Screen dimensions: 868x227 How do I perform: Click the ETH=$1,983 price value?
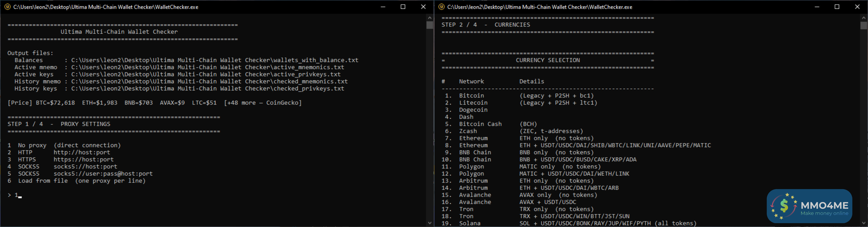(100, 103)
